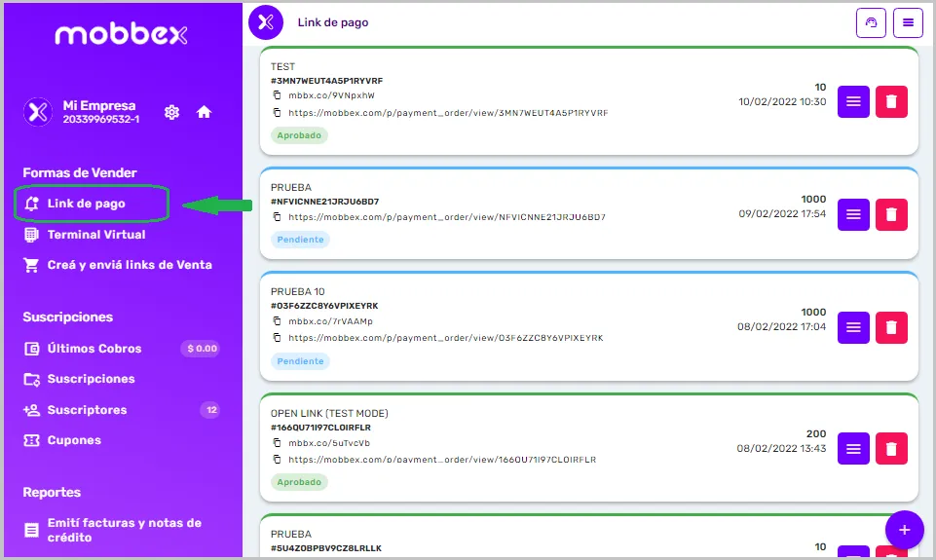Viewport: 936px width, 560px height.
Task: Click the reference #03F6ZZC8Y6VPIXEYRK
Action: click(x=324, y=306)
